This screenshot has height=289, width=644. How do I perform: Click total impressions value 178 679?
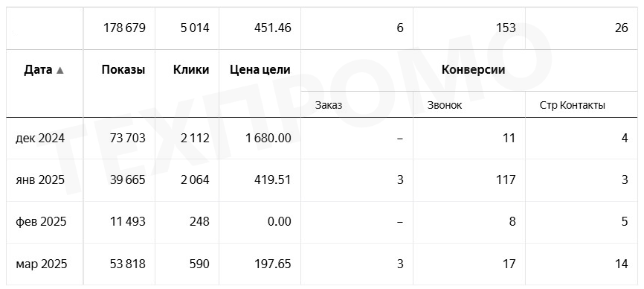pos(124,28)
